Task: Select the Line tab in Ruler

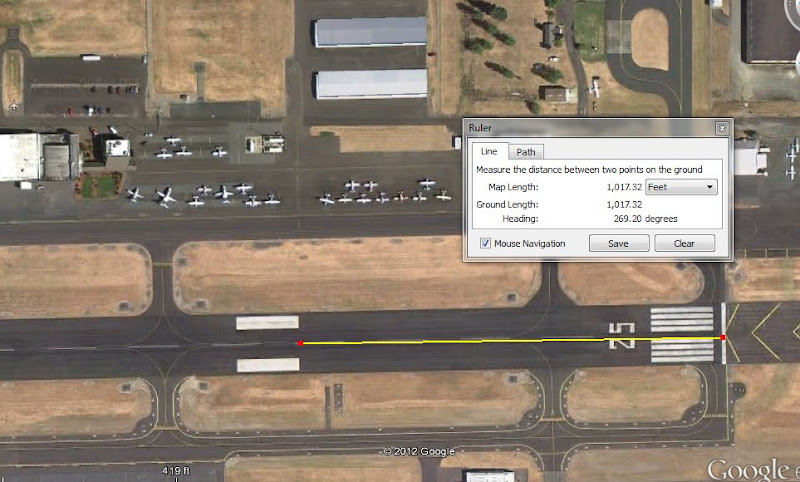Action: click(x=489, y=151)
